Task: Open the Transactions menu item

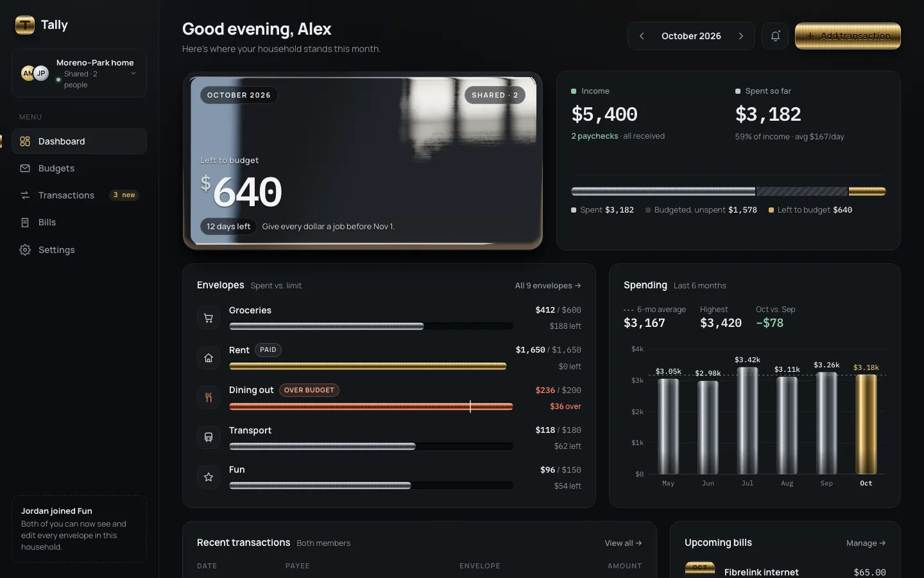Action: [79, 195]
